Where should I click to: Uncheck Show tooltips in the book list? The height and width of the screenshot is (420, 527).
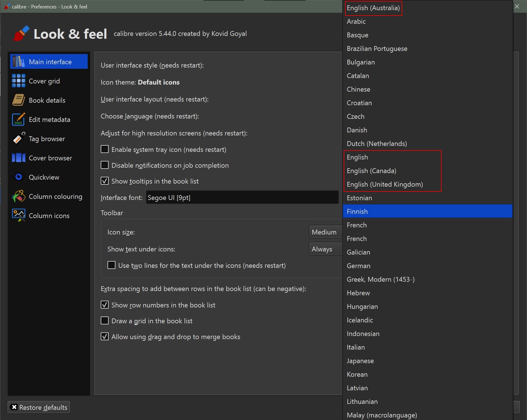click(x=105, y=181)
